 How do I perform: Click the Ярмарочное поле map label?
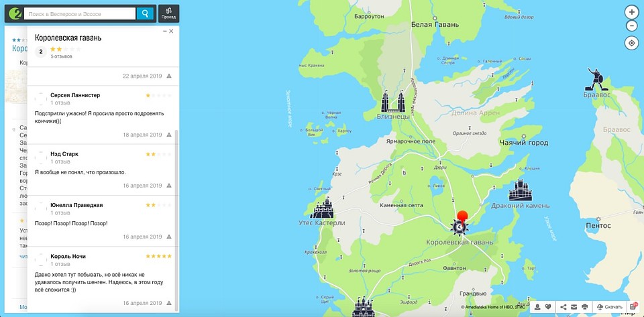[x=411, y=141]
